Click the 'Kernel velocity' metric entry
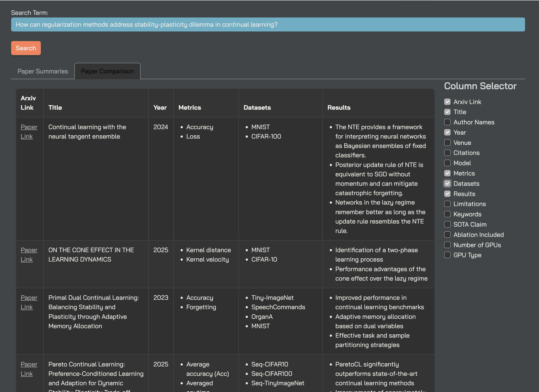 207,259
